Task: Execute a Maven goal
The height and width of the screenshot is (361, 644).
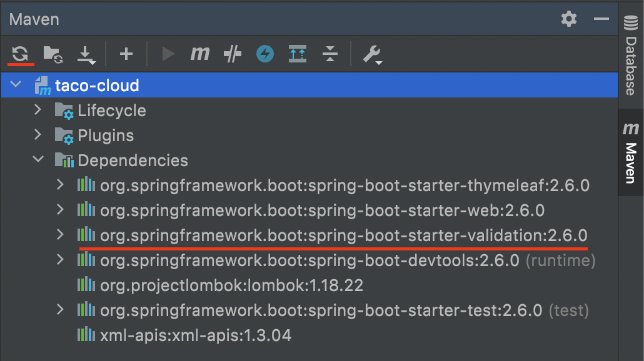Action: pyautogui.click(x=200, y=54)
